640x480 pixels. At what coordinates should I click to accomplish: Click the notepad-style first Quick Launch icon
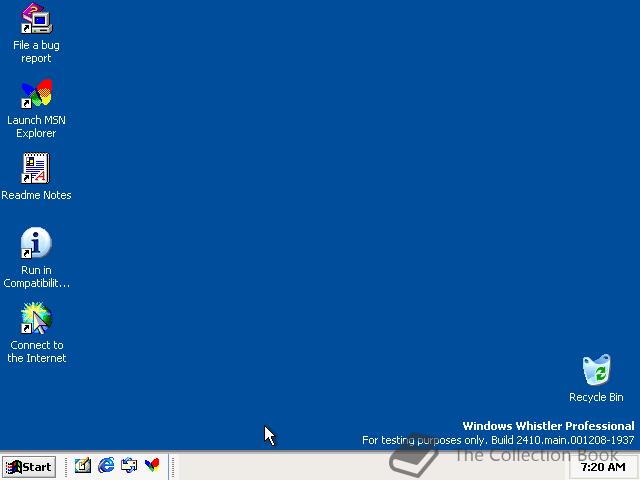click(83, 466)
